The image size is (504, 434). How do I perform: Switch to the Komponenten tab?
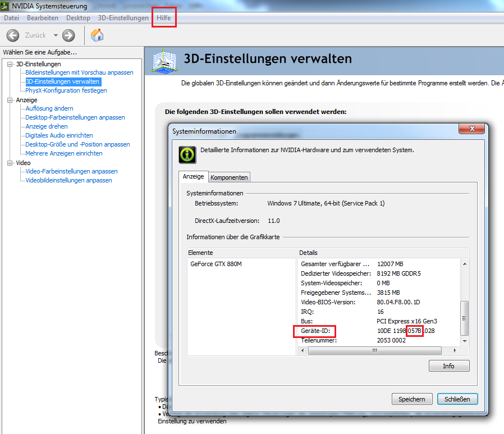tap(229, 177)
